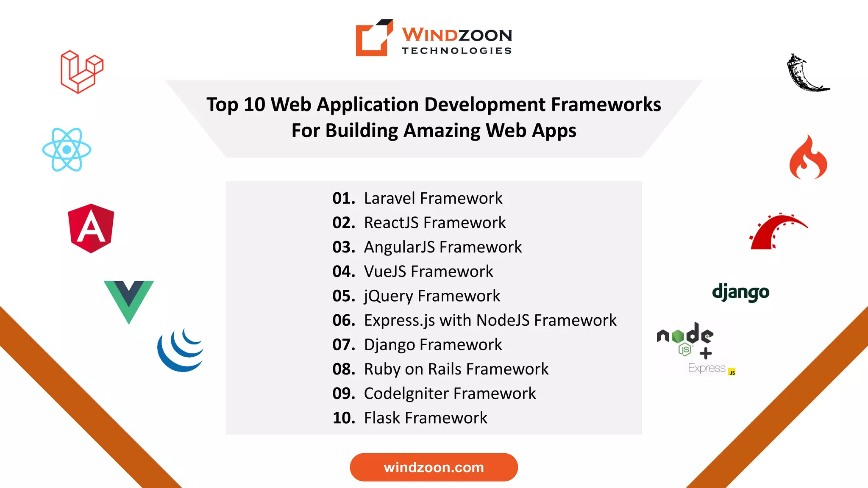Click the Laravel logo icon
The height and width of the screenshot is (488, 868).
coord(82,72)
